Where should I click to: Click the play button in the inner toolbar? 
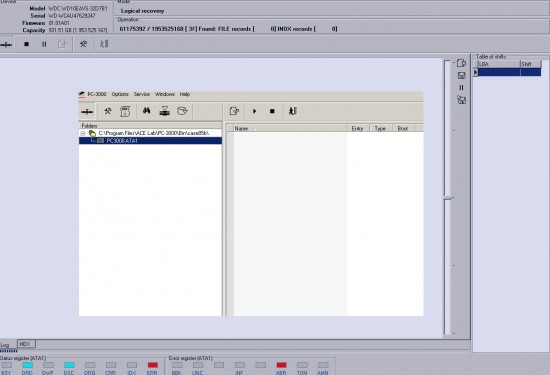pyautogui.click(x=254, y=111)
